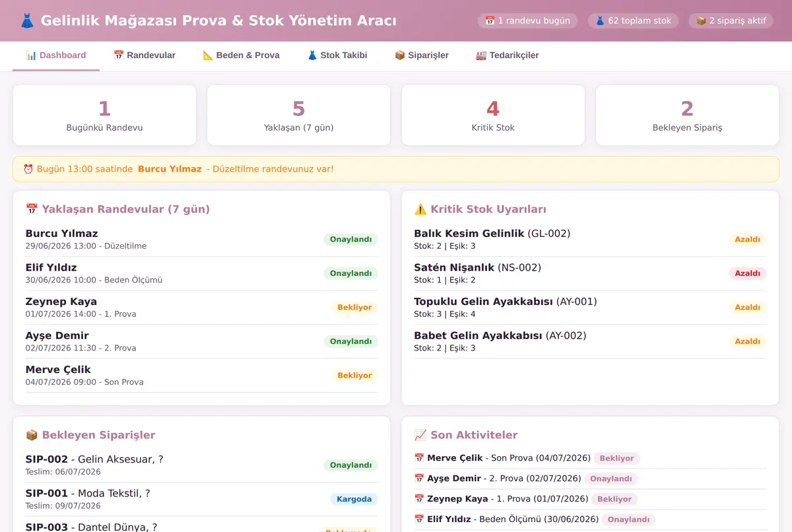
Task: Click Bekliyor badge on Merve Çelik's Son Prova activity
Action: tap(616, 458)
